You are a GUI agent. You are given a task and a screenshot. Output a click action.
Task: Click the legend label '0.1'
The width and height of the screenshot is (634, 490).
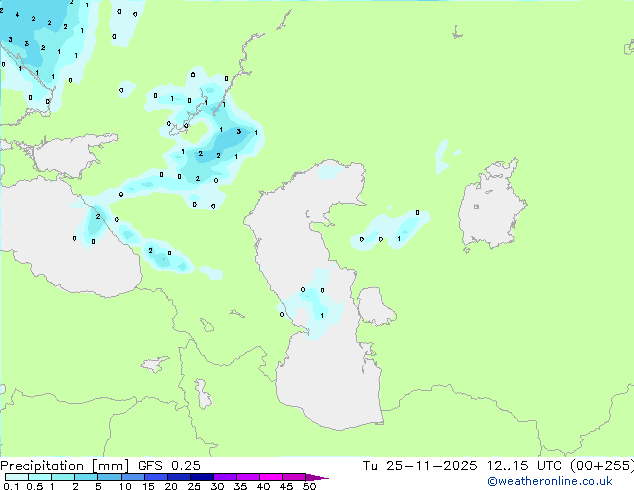pyautogui.click(x=11, y=486)
